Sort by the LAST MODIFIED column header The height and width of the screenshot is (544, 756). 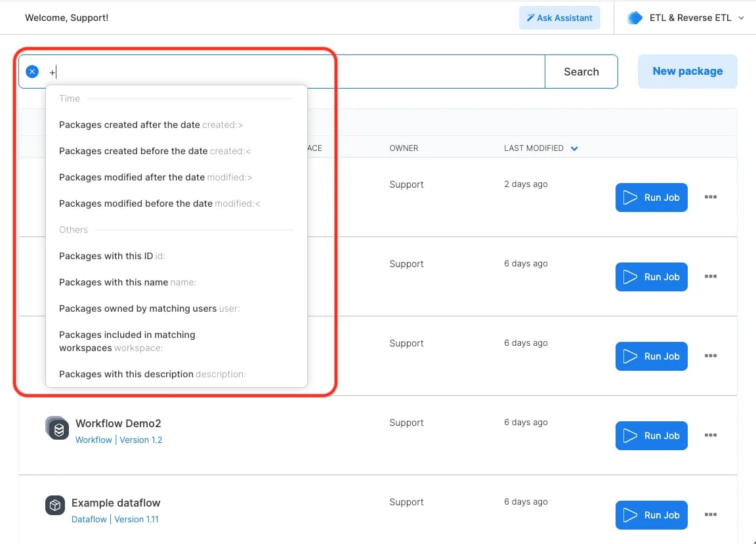[x=534, y=148]
